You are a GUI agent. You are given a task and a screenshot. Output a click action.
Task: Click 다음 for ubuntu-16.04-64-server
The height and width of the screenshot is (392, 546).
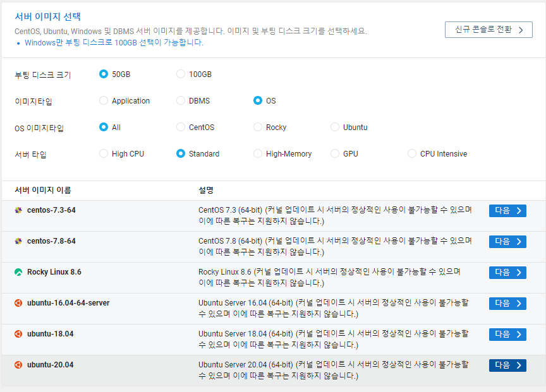point(507,304)
